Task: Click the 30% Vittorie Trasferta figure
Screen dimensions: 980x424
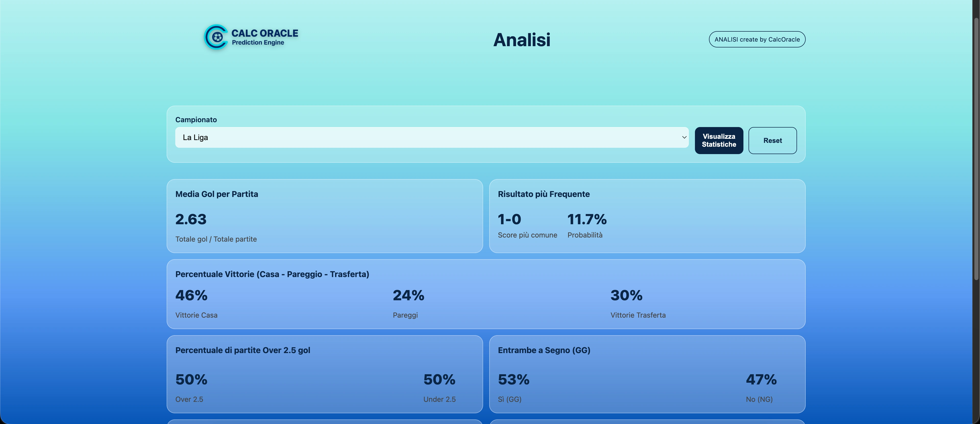Action: [626, 295]
